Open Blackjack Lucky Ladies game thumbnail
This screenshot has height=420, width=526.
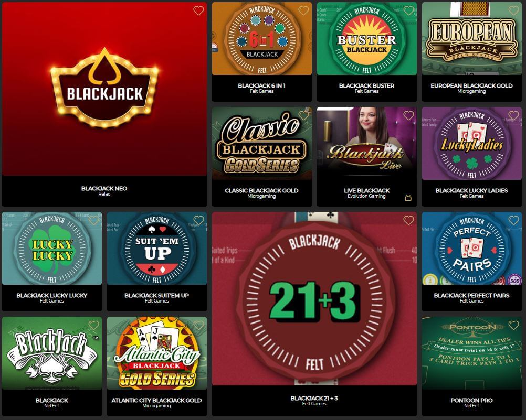click(x=471, y=143)
